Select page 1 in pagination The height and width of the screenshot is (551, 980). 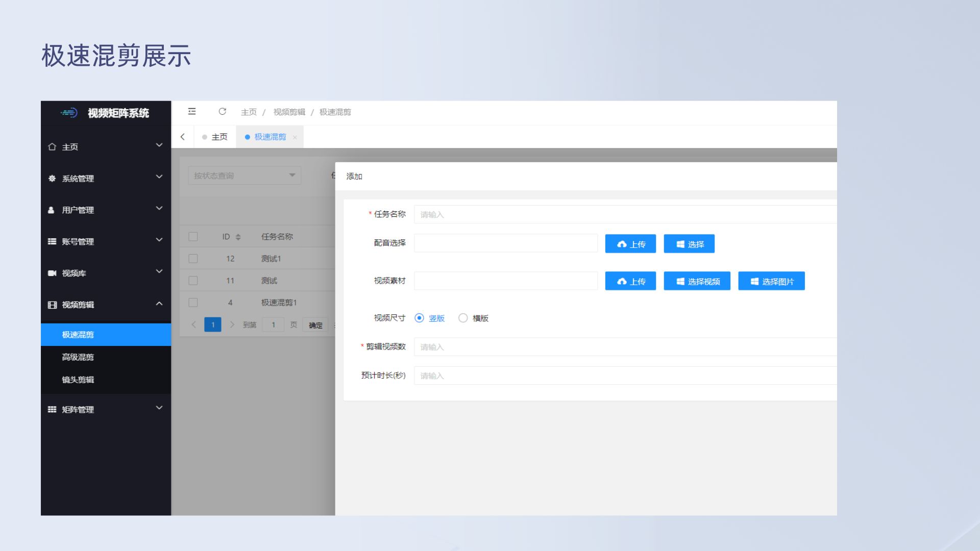click(213, 324)
